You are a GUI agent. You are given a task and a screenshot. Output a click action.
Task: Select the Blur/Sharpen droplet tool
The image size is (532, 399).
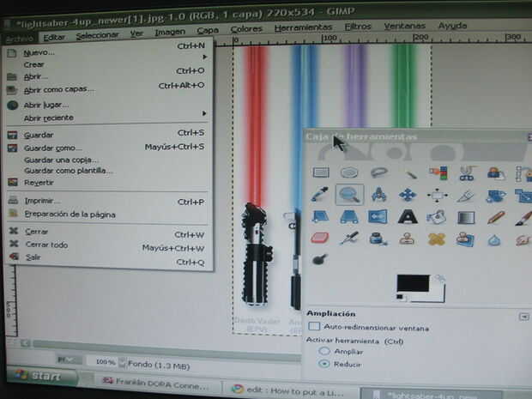(494, 240)
